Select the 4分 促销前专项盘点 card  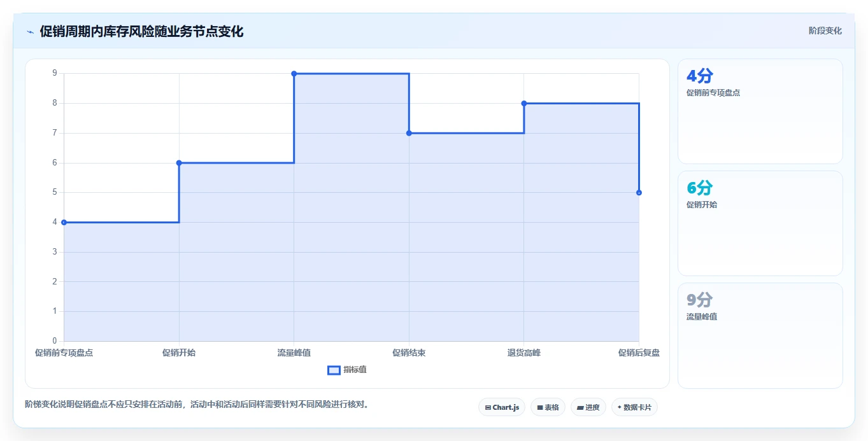coord(760,111)
